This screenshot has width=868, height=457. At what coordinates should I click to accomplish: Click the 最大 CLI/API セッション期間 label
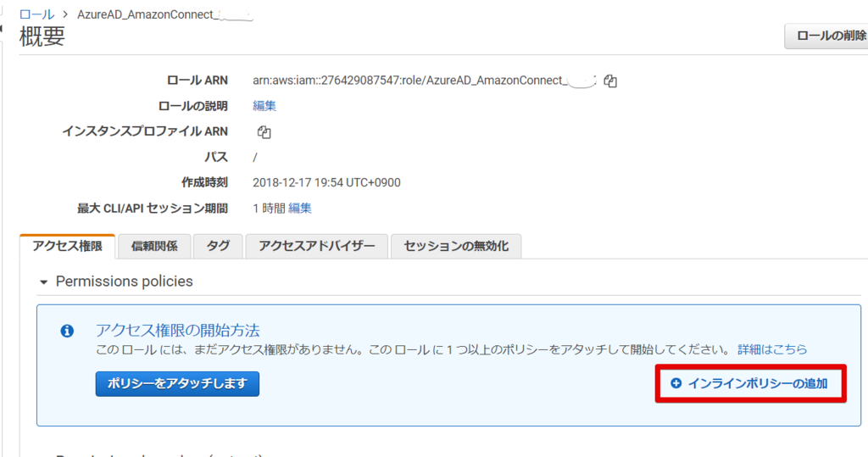coord(153,209)
